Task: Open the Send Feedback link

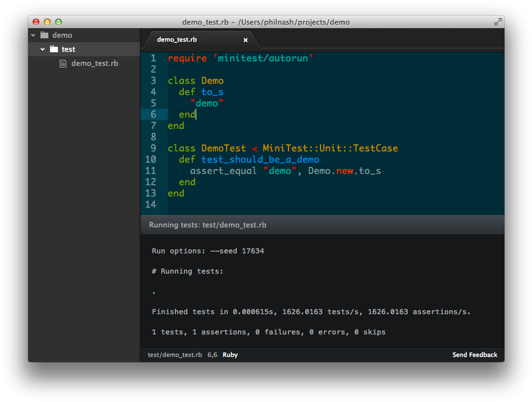Action: [475, 355]
